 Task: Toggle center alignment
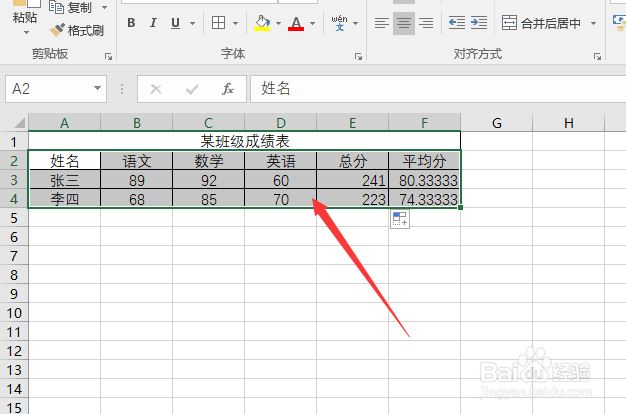(404, 23)
